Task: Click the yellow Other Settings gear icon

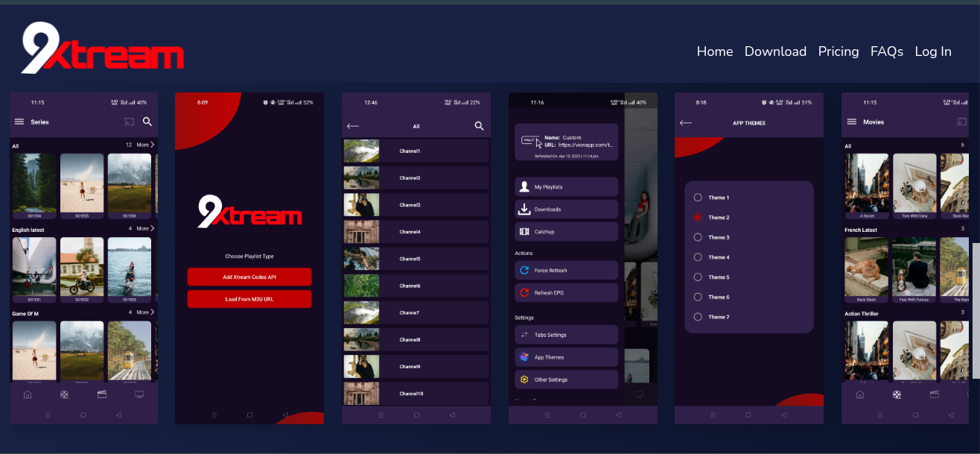Action: 524,379
